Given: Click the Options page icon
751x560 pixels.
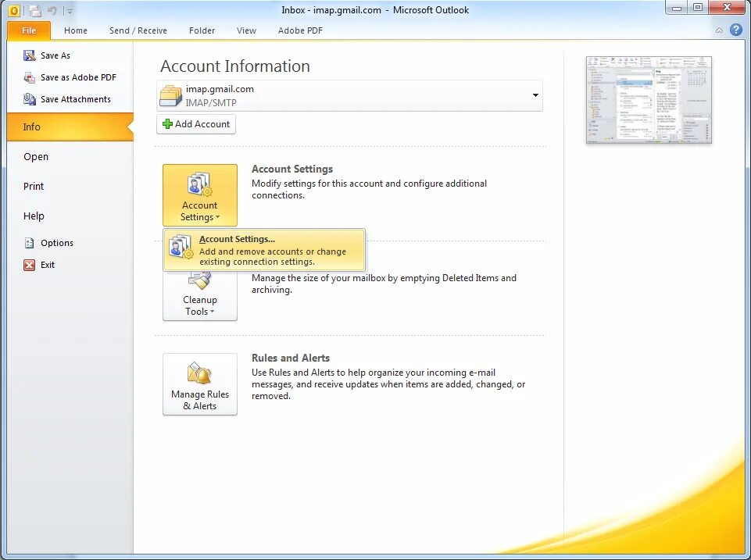Looking at the screenshot, I should [29, 243].
